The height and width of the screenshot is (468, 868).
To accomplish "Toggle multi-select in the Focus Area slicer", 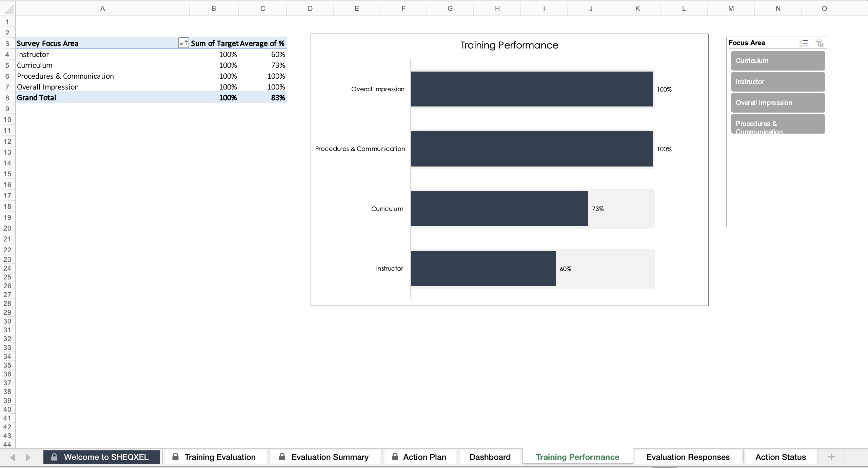I will (x=803, y=43).
